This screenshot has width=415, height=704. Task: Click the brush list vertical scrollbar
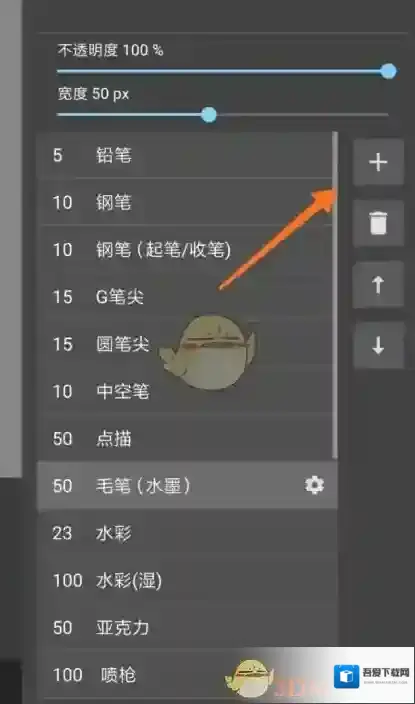[335, 295]
